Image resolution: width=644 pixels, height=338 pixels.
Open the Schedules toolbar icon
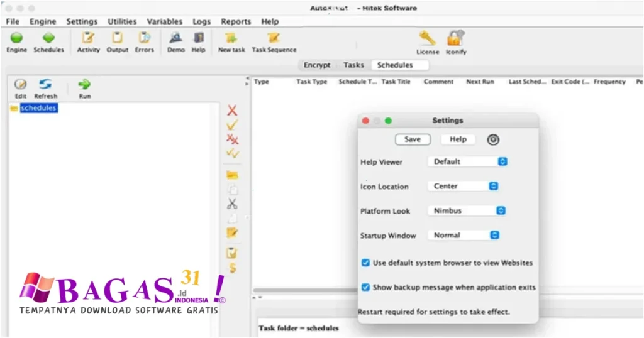tap(48, 38)
